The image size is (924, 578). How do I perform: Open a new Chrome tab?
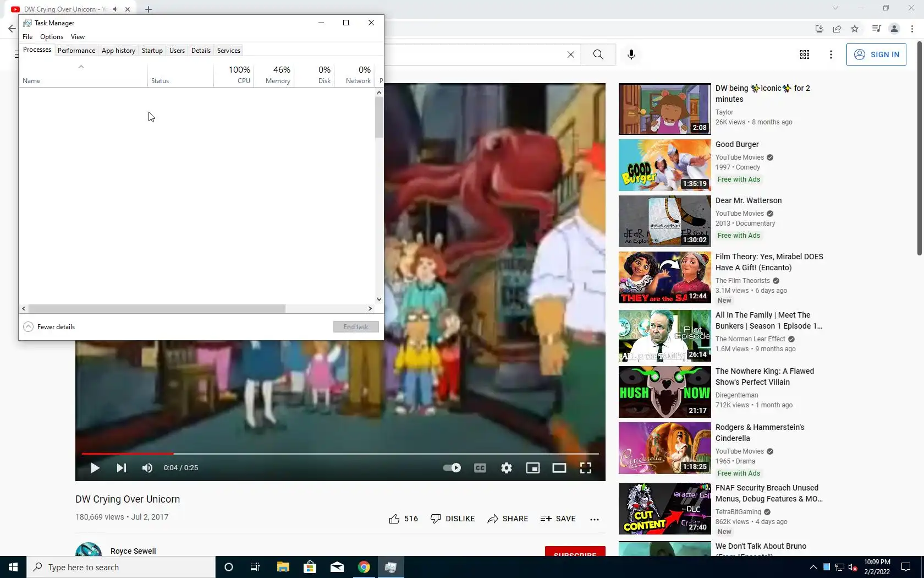(148, 9)
